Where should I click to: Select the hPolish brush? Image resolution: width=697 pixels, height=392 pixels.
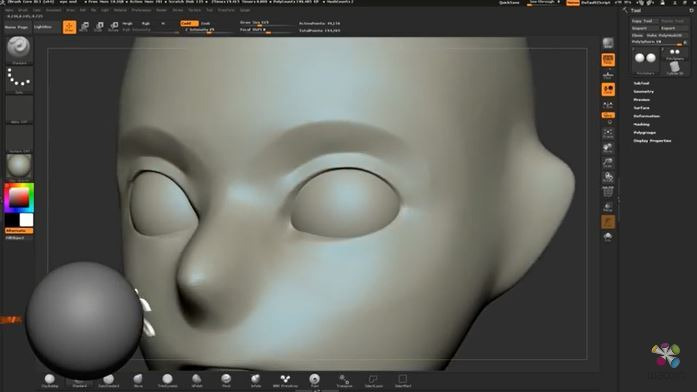pyautogui.click(x=196, y=380)
